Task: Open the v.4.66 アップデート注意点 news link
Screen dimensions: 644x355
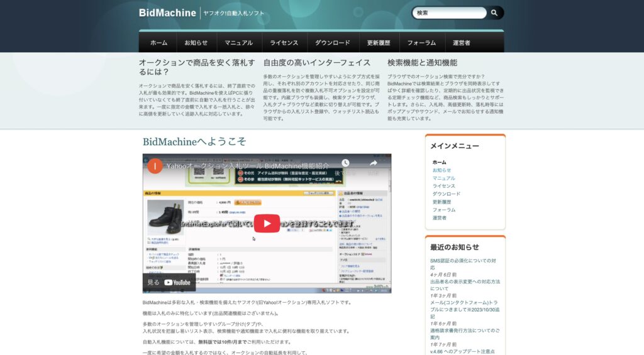Action: coord(462,352)
